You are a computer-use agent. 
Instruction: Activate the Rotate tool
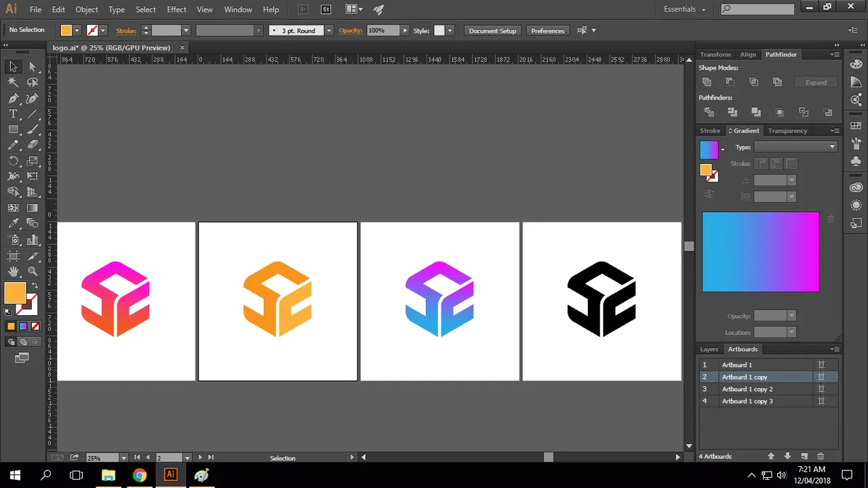coord(13,161)
